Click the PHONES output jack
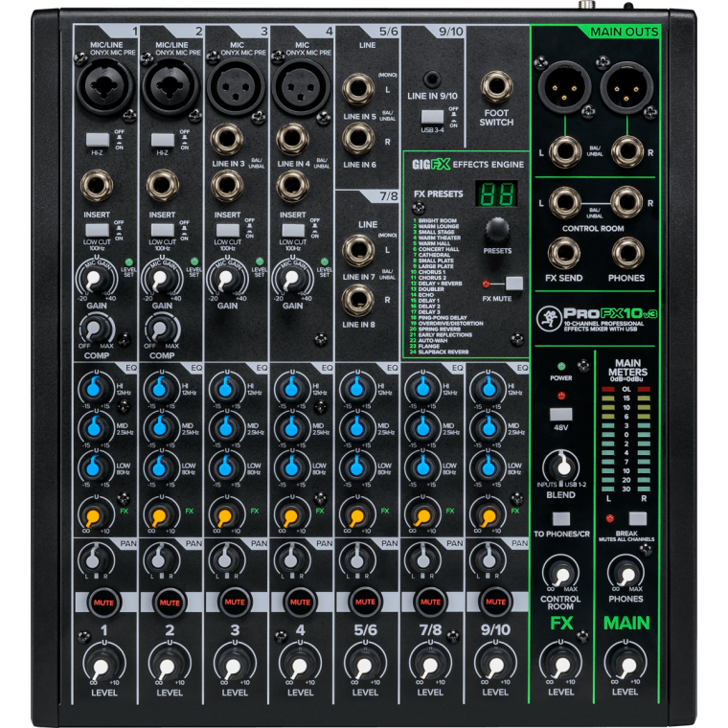Image resolution: width=728 pixels, height=728 pixels. 626,253
